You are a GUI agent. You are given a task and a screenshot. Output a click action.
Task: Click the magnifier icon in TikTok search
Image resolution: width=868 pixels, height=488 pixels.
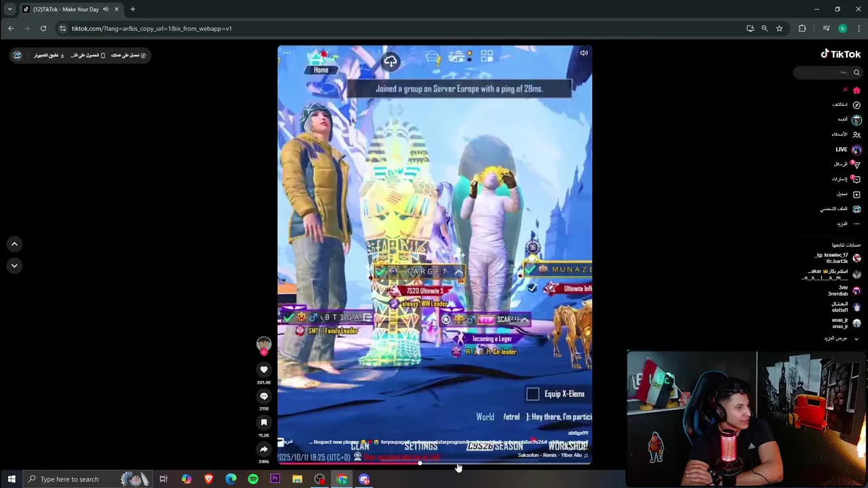tap(856, 73)
